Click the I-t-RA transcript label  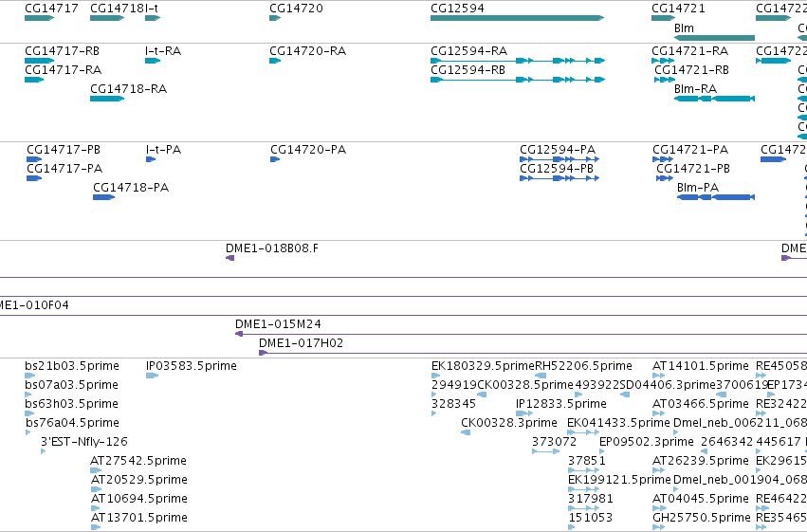(x=163, y=51)
